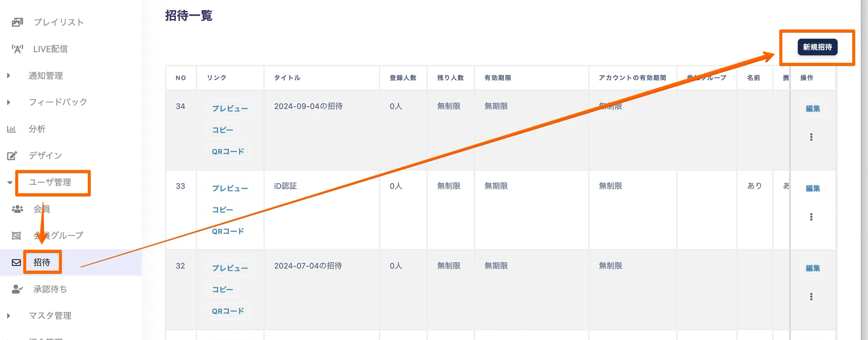Screen dimensions: 868x340
Task: Click the アカウントの有効期間 column header
Action: [x=632, y=78]
